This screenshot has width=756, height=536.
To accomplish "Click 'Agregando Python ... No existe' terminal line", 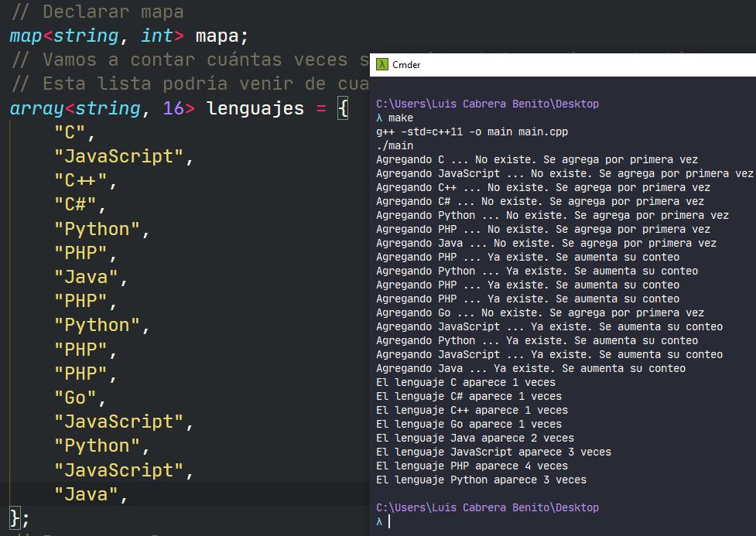I will coord(552,216).
